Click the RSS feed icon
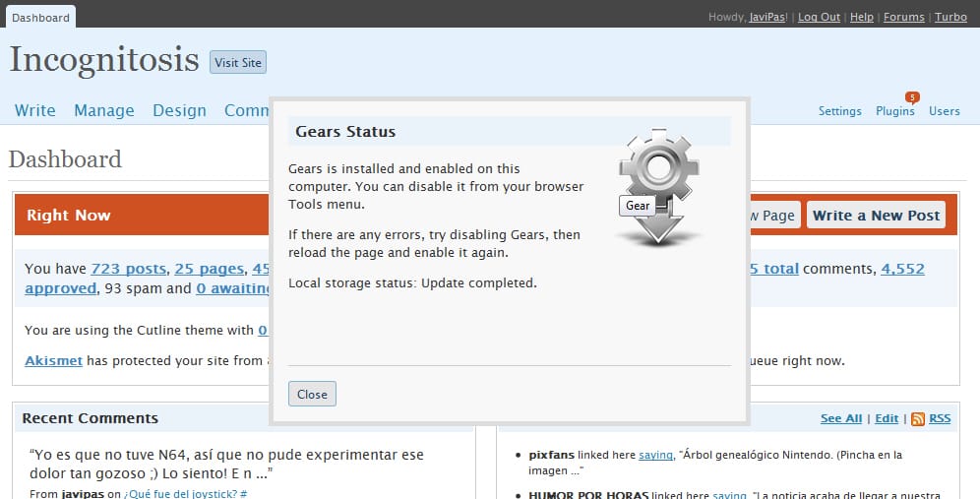This screenshot has height=499, width=980. point(917,418)
